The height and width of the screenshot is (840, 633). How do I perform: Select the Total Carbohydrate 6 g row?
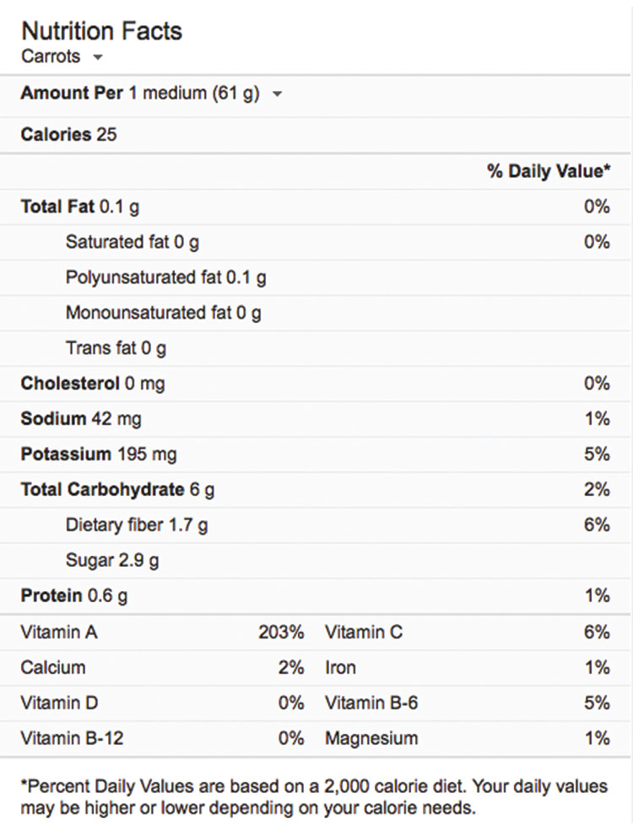tap(117, 489)
